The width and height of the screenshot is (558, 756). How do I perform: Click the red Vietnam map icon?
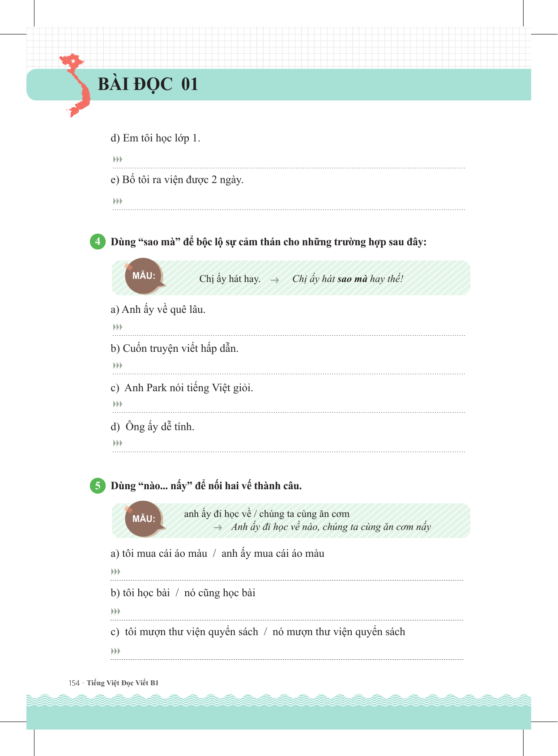[77, 85]
